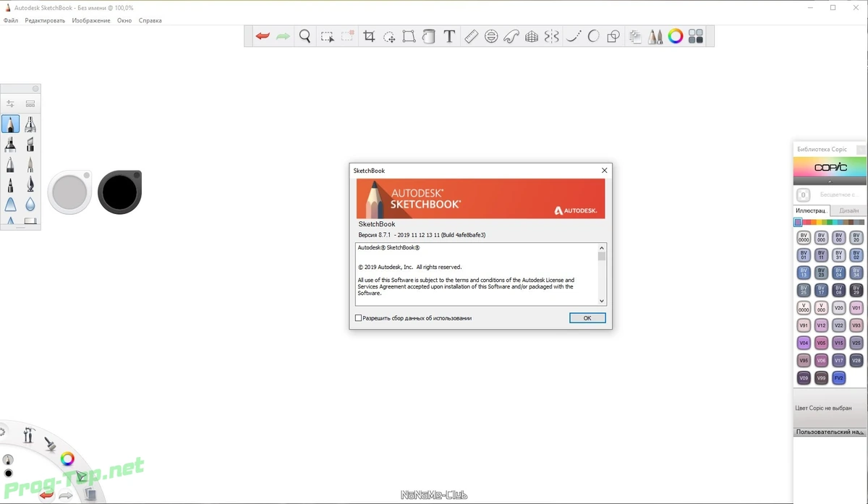868x504 pixels.
Task: Pick Copic color V04
Action: coord(804,343)
